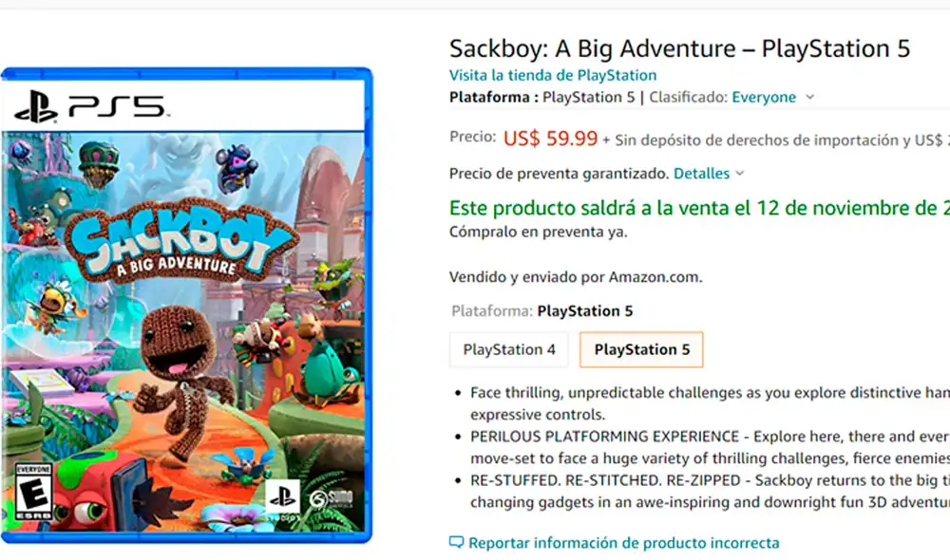This screenshot has height=560, width=950.
Task: Click the Everyone classification link
Action: pos(763,98)
